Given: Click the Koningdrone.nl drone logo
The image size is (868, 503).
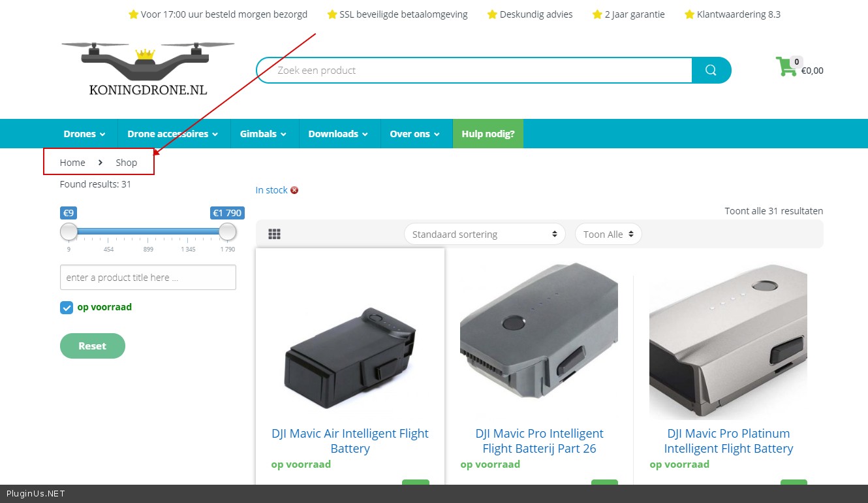Looking at the screenshot, I should [x=148, y=69].
